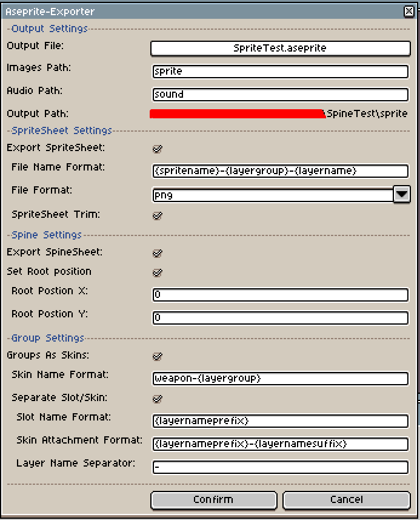Image resolution: width=420 pixels, height=520 pixels.
Task: Edit the Root Postion X field
Action: point(280,294)
